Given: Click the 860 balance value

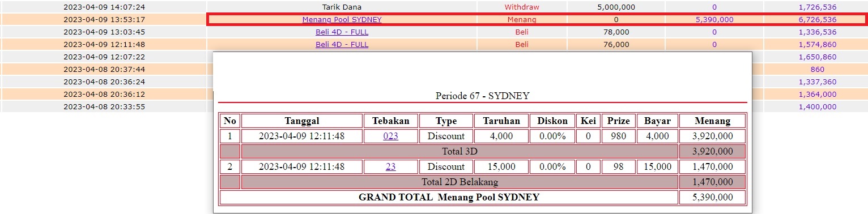Looking at the screenshot, I should coord(817,69).
